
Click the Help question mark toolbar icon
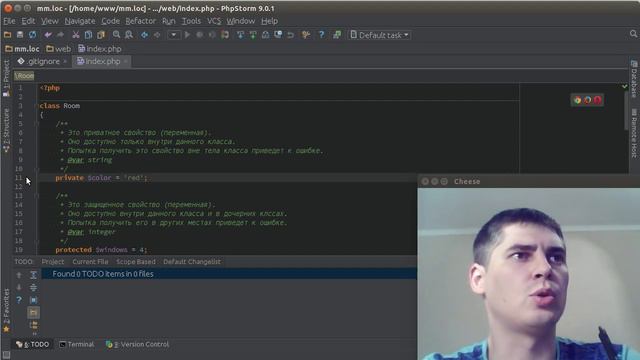pyautogui.click(x=321, y=35)
